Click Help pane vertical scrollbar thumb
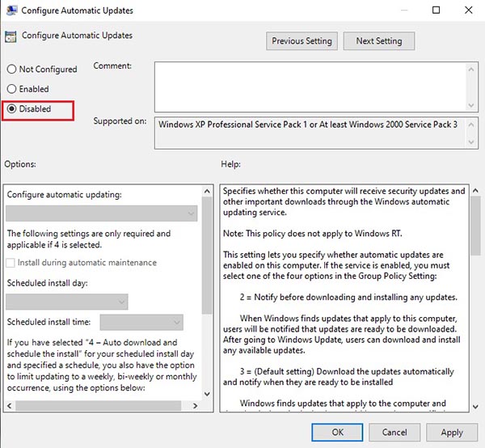The width and height of the screenshot is (485, 448). click(x=475, y=226)
